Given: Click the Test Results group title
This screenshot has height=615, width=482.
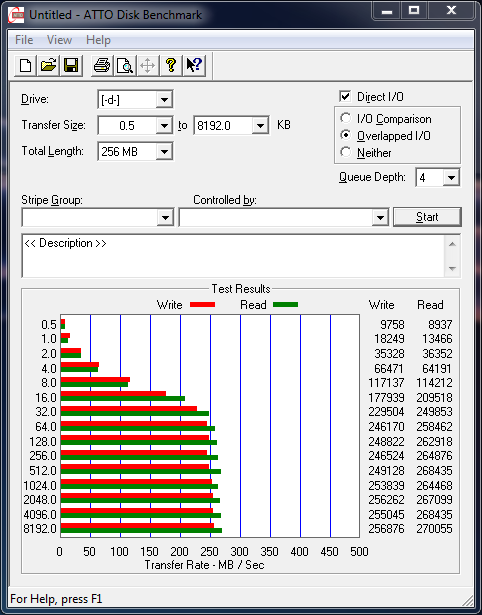Looking at the screenshot, I should (241, 289).
